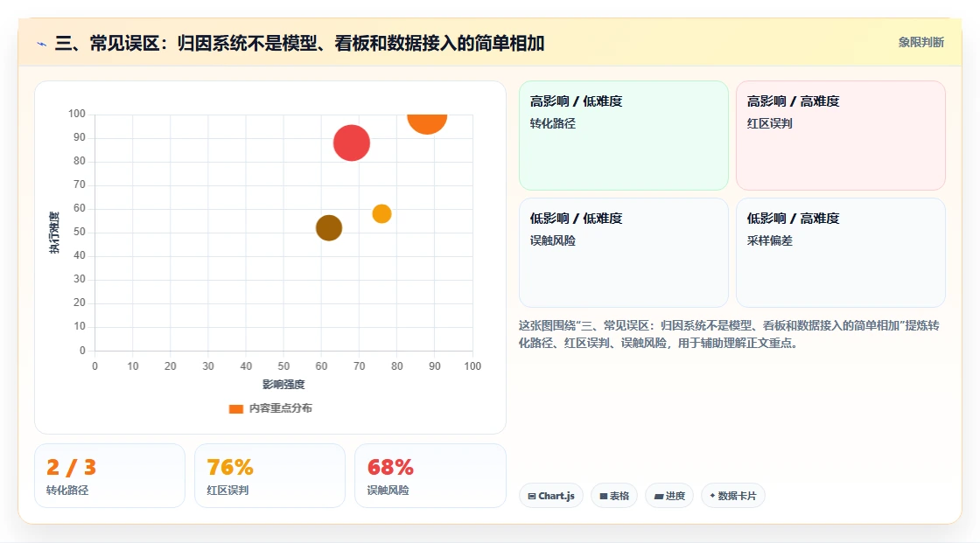The image size is (980, 543).
Task: Select the 低影响 / 低难度 quadrant card
Action: pyautogui.click(x=624, y=253)
